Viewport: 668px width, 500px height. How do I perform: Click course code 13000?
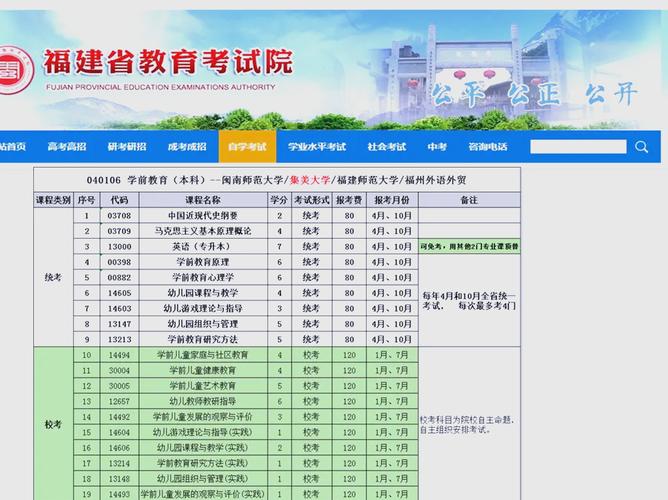point(119,247)
